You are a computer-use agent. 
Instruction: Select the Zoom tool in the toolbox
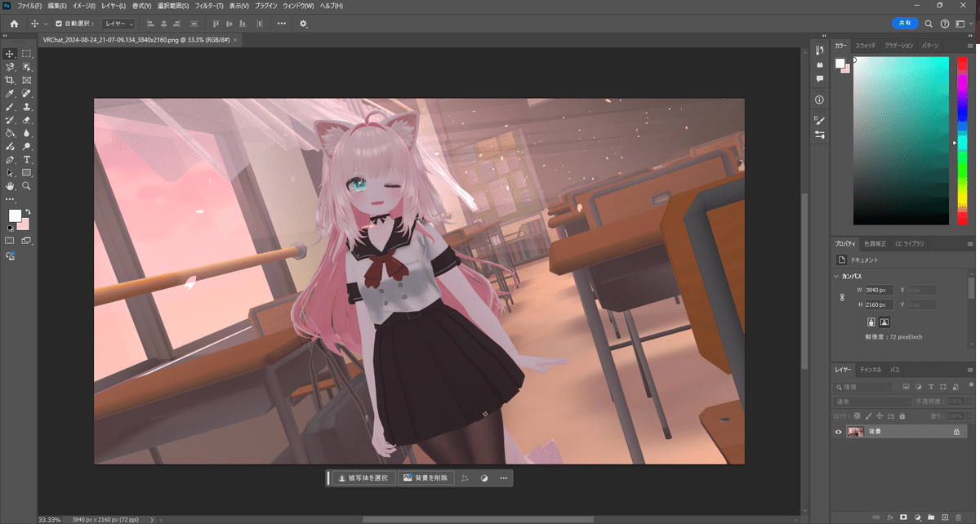tap(27, 186)
